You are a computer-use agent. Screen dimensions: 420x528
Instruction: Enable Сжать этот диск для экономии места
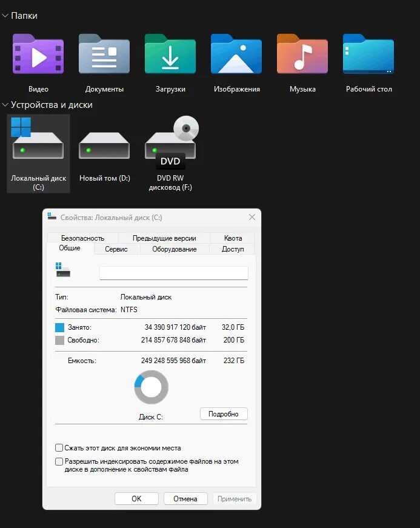click(59, 447)
